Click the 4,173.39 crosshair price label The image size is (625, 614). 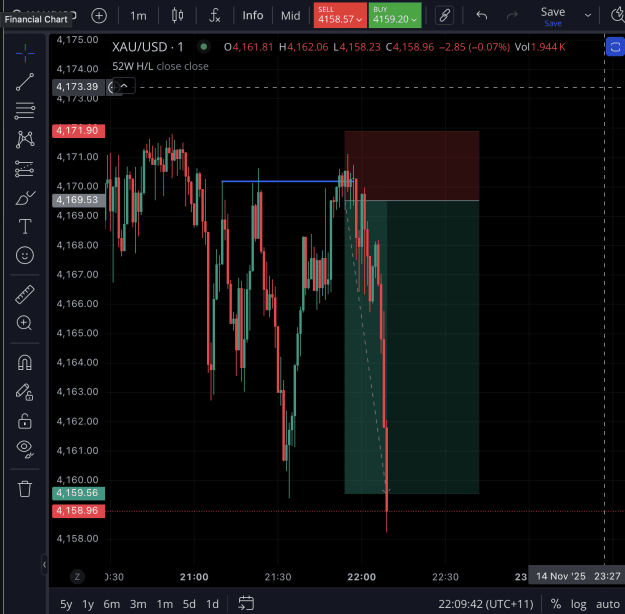[78, 87]
